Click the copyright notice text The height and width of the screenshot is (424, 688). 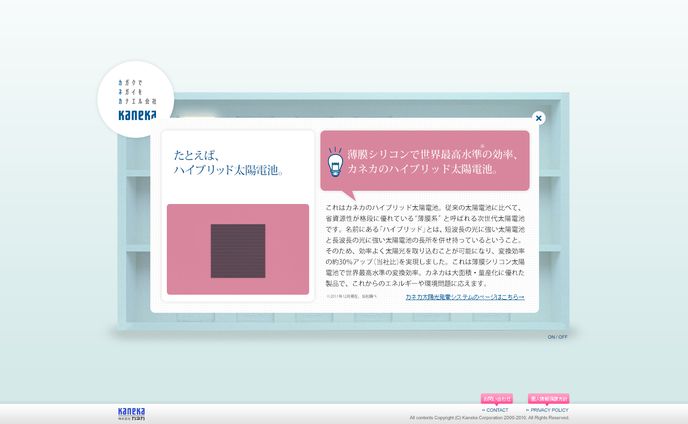click(489, 418)
